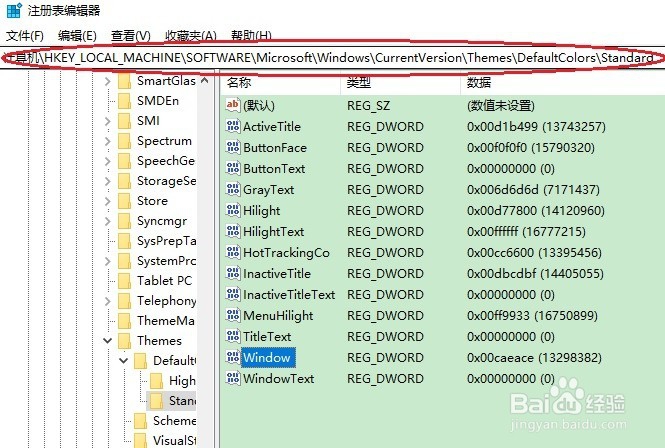Click the data value 0x00d1b499 (13743257)
This screenshot has width=665, height=448.
click(536, 126)
